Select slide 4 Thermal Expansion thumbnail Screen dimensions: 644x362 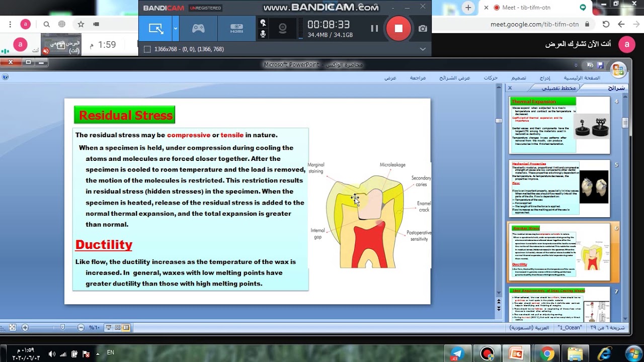point(559,125)
